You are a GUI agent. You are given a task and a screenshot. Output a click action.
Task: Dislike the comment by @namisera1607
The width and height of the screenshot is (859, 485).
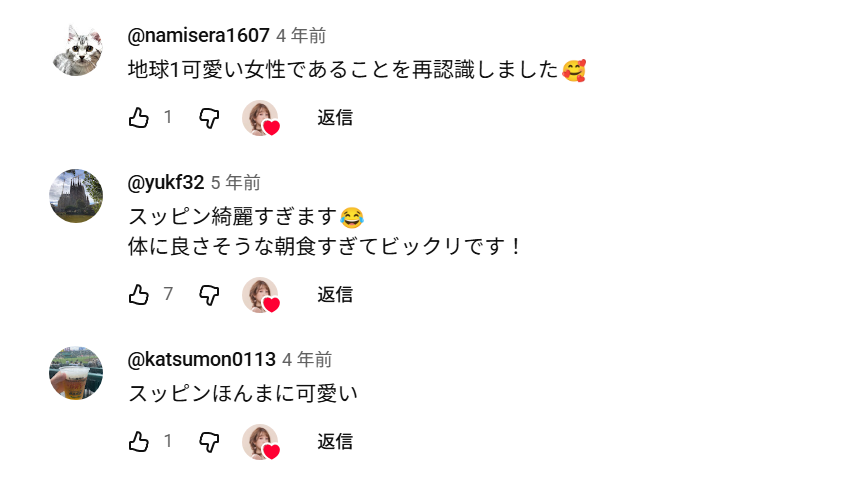tap(209, 118)
